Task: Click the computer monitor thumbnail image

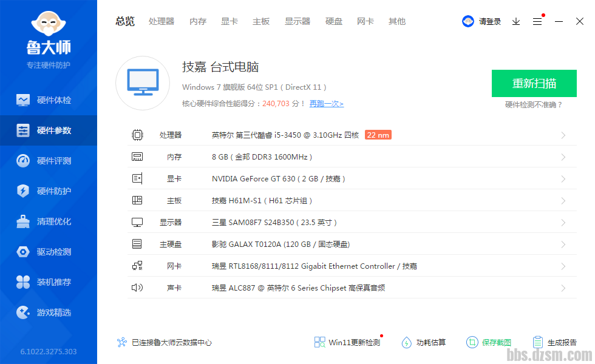Action: 143,84
